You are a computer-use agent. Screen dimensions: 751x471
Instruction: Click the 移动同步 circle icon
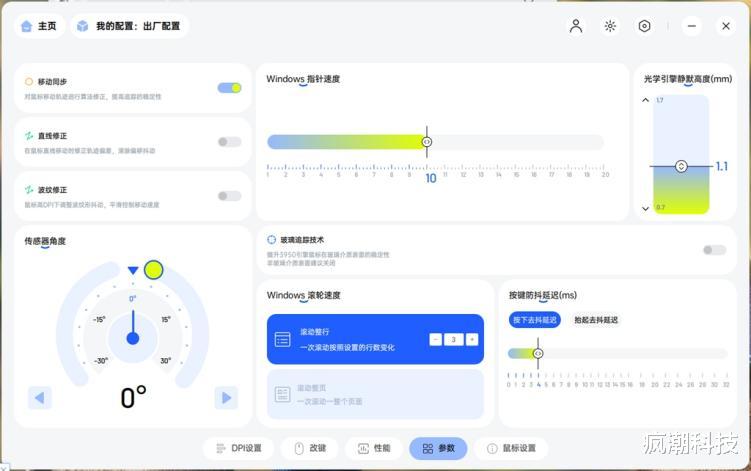[29, 82]
